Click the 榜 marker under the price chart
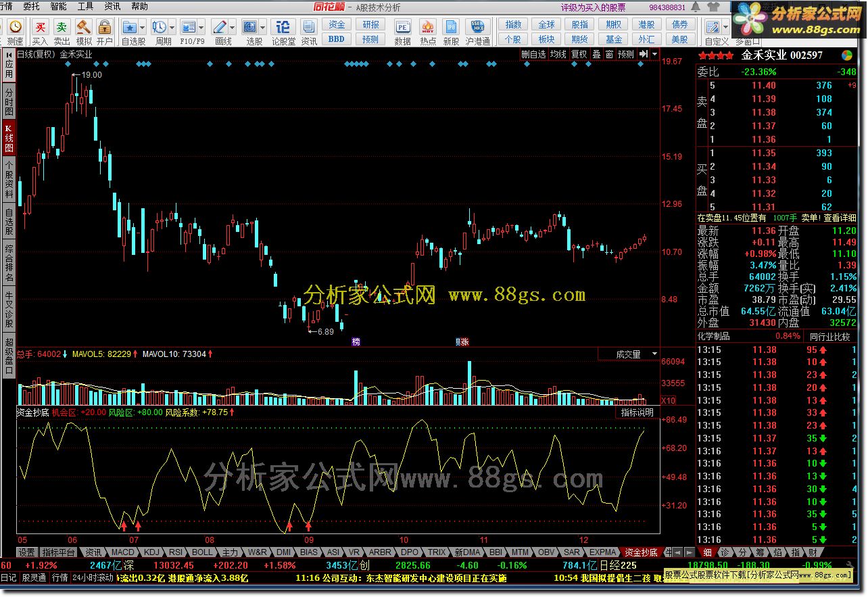 tap(356, 342)
